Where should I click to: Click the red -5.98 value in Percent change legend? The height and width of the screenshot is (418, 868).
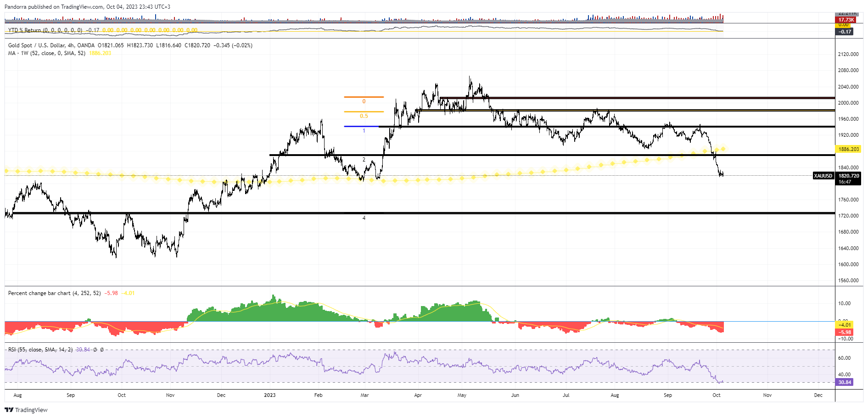click(111, 293)
